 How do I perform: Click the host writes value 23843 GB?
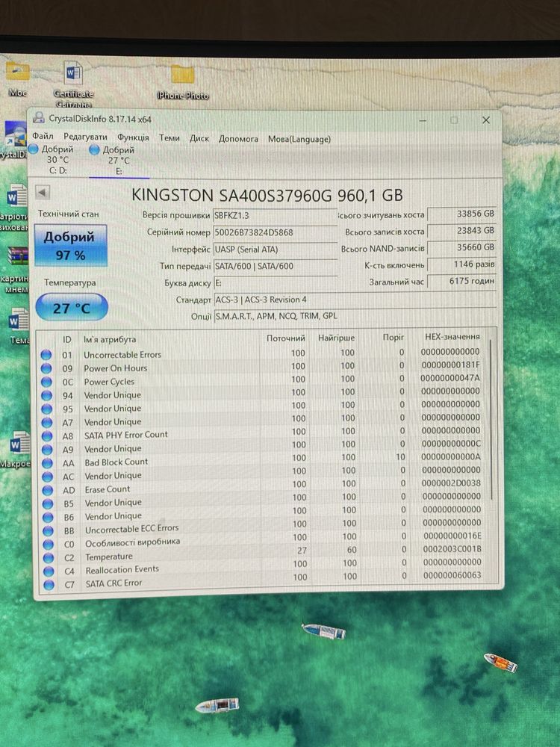pos(461,231)
